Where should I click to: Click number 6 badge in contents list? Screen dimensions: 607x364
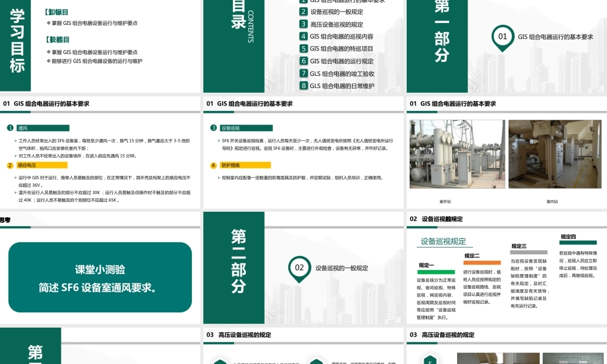pyautogui.click(x=303, y=61)
